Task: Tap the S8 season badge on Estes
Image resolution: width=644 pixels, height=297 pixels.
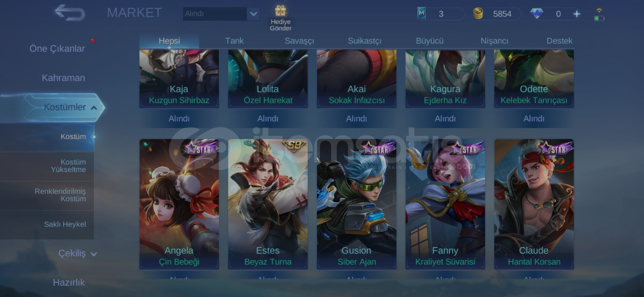Action: (x=294, y=146)
